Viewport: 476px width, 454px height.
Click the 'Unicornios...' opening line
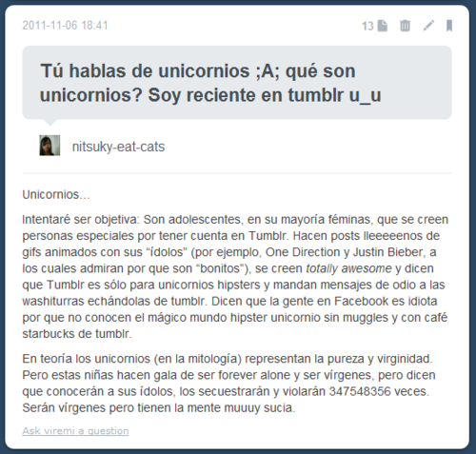click(x=56, y=194)
